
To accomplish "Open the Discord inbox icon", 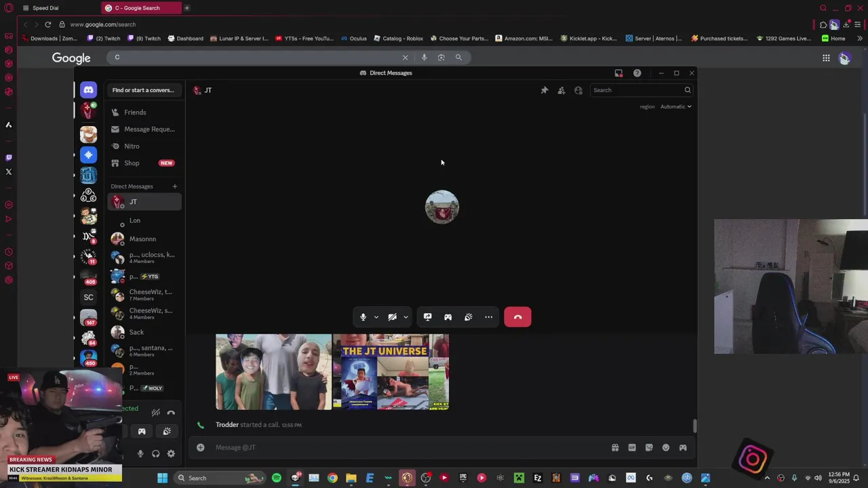I will 618,73.
